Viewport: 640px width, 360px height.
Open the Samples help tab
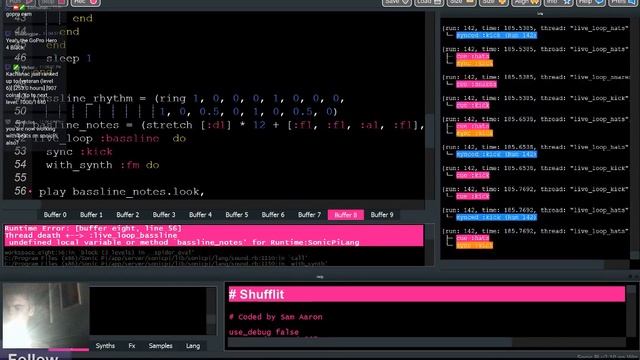click(x=160, y=346)
